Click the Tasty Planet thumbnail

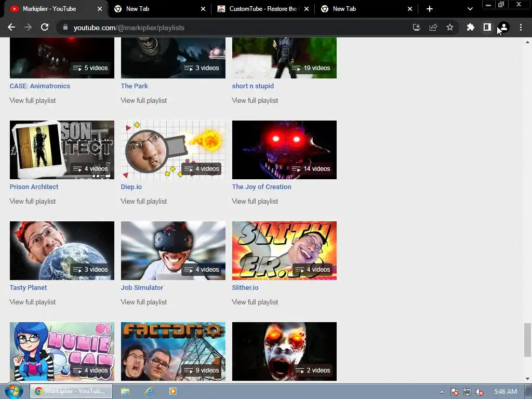coord(62,250)
